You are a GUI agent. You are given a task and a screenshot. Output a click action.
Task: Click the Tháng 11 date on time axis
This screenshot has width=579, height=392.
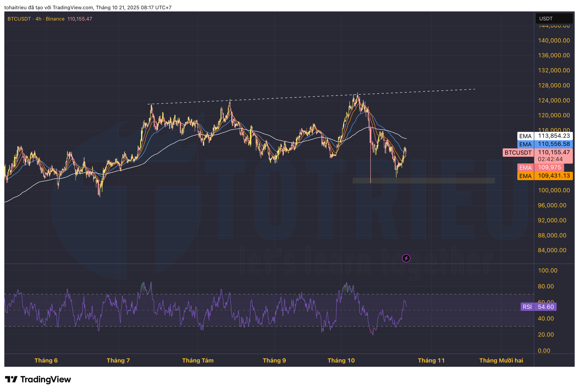[431, 360]
